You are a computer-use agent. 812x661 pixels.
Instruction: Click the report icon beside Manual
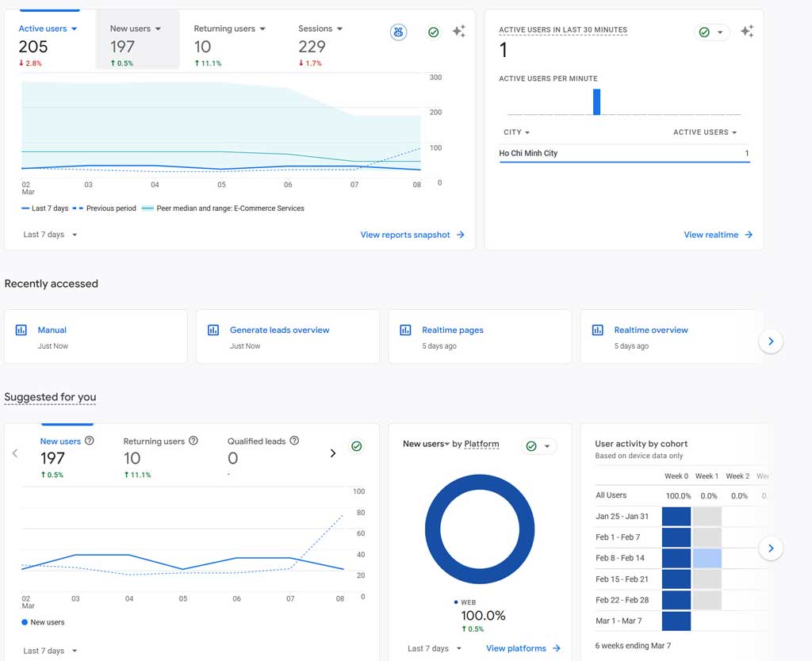pos(21,330)
